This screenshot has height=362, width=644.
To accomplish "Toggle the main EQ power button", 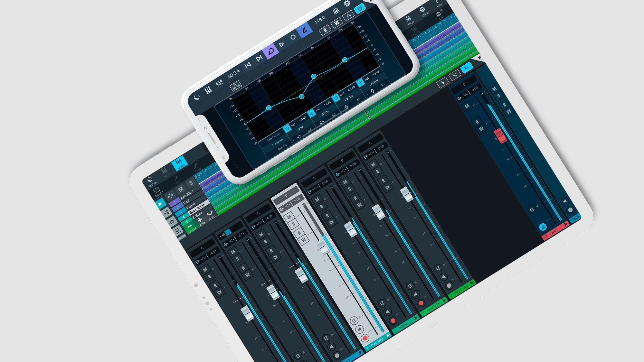I will pos(360,8).
